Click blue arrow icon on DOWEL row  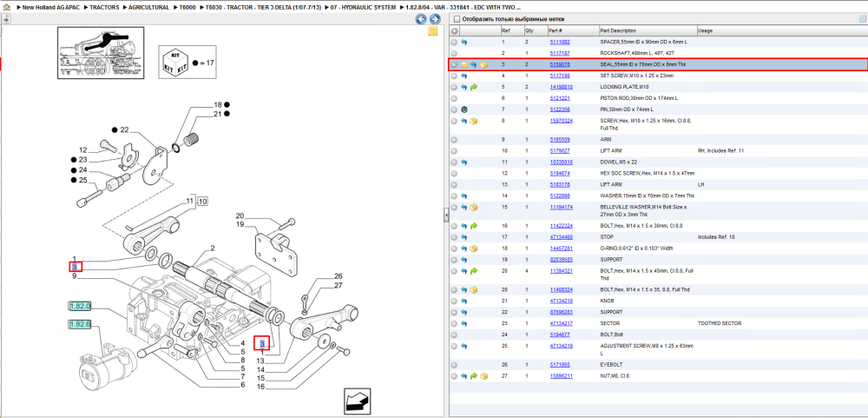point(464,163)
